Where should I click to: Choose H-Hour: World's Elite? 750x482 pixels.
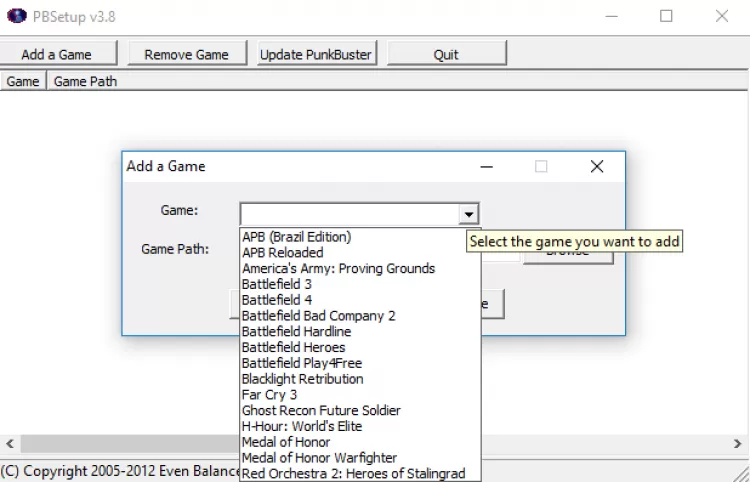360,426
